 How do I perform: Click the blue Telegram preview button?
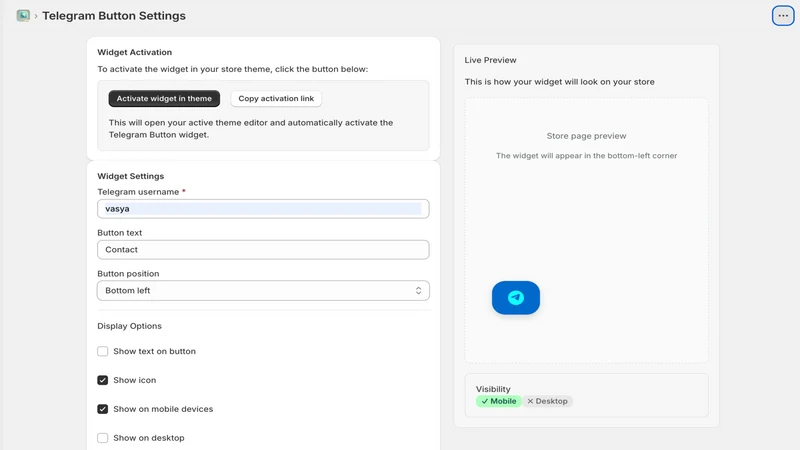click(516, 297)
